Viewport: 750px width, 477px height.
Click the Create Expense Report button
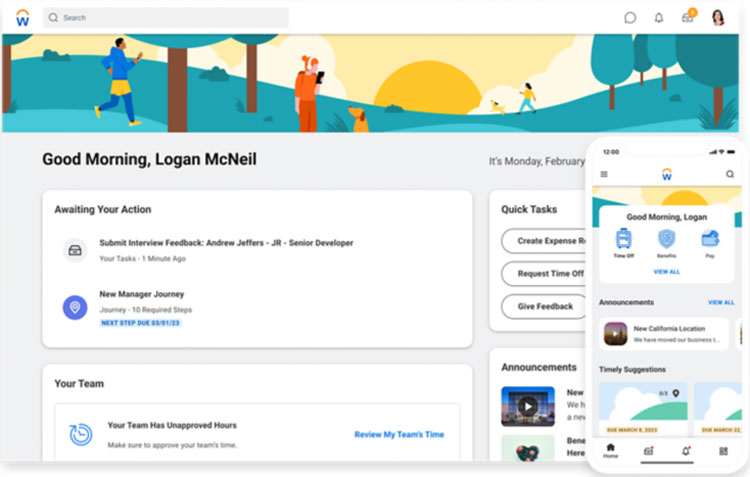pyautogui.click(x=543, y=241)
